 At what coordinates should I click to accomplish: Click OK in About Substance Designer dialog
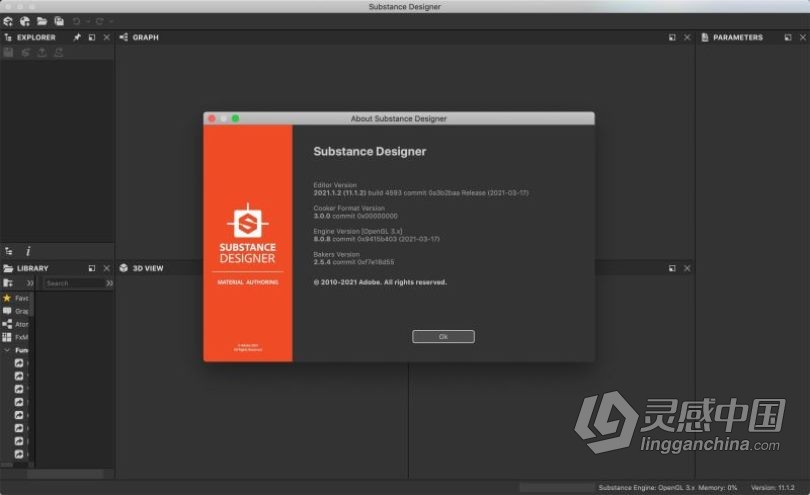[x=443, y=336]
